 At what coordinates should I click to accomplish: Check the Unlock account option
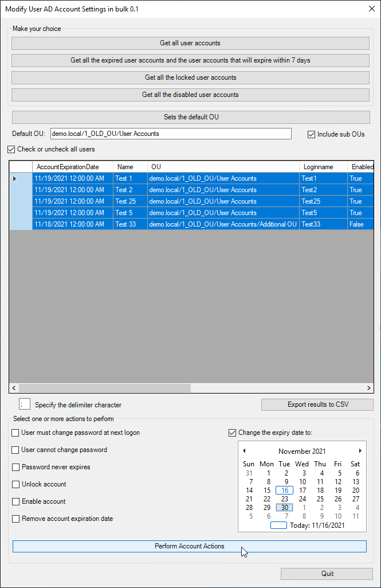pos(16,484)
